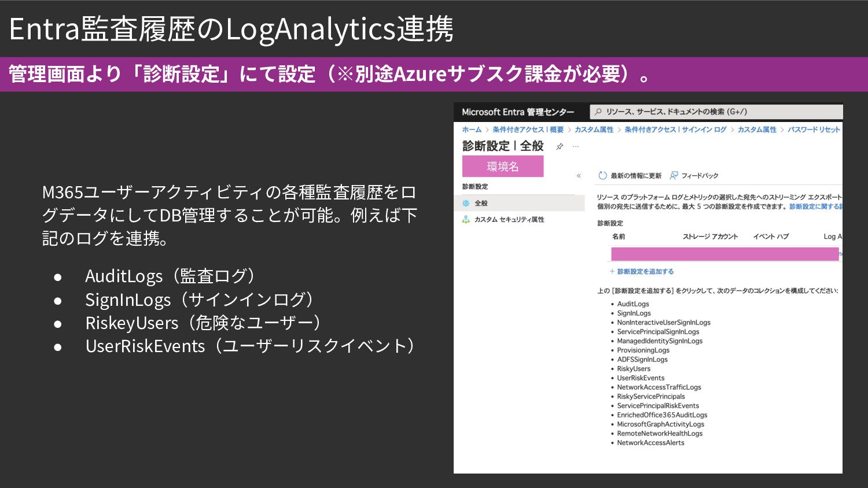Select ADFSSignInLogs list entry

642,360
